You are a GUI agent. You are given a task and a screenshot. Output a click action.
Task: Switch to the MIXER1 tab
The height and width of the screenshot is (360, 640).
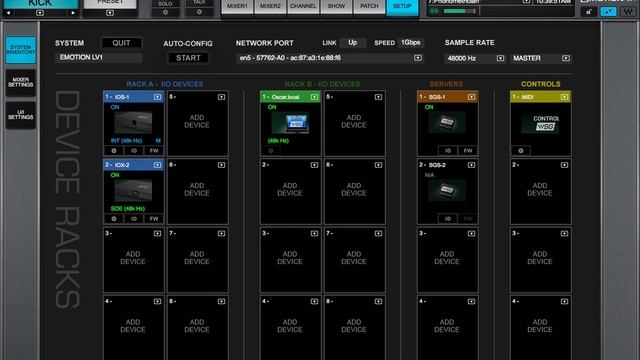tap(237, 6)
